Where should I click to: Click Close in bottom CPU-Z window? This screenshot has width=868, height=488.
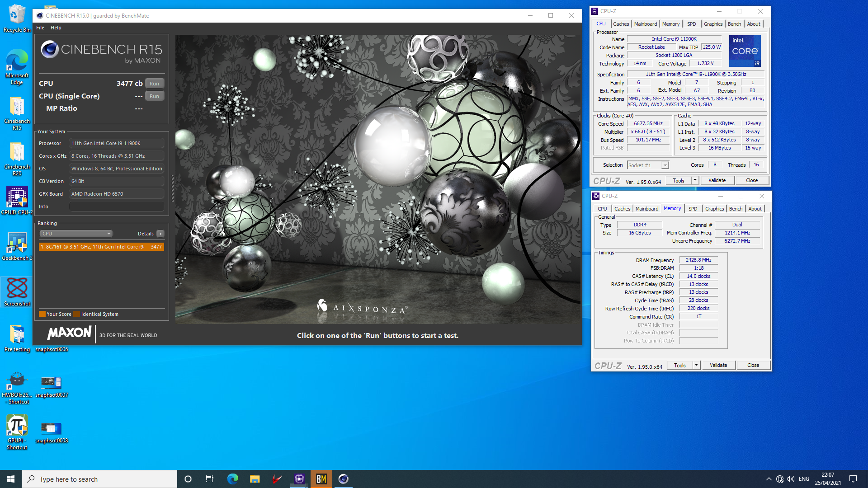[x=753, y=365]
